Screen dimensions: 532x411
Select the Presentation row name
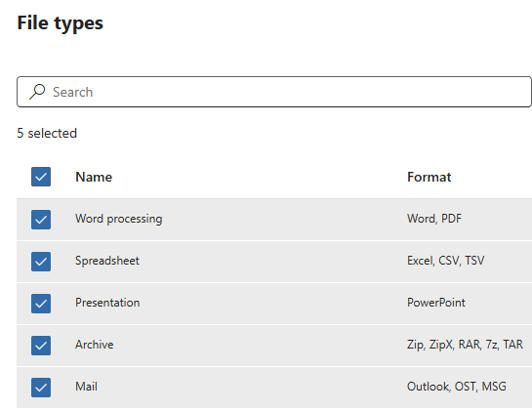coord(107,303)
